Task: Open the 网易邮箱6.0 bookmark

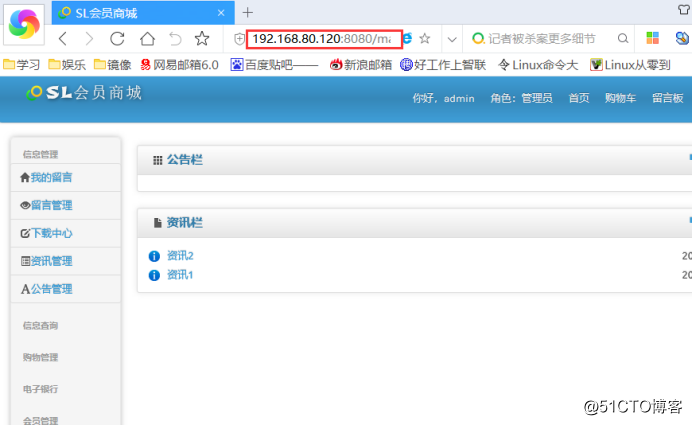Action: pyautogui.click(x=179, y=65)
